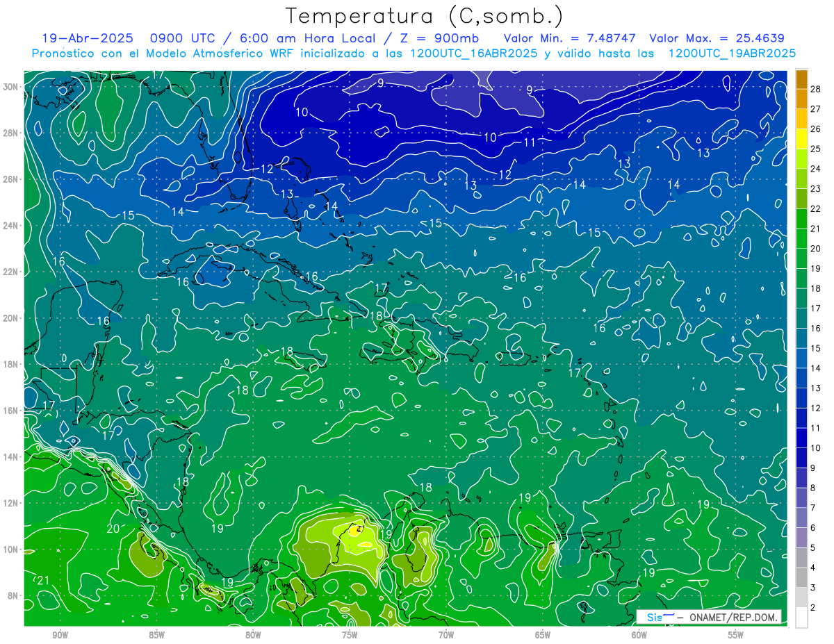Click the valid-until time "1200UTC_19ABR2025"
This screenshot has width=834, height=644.
click(732, 53)
